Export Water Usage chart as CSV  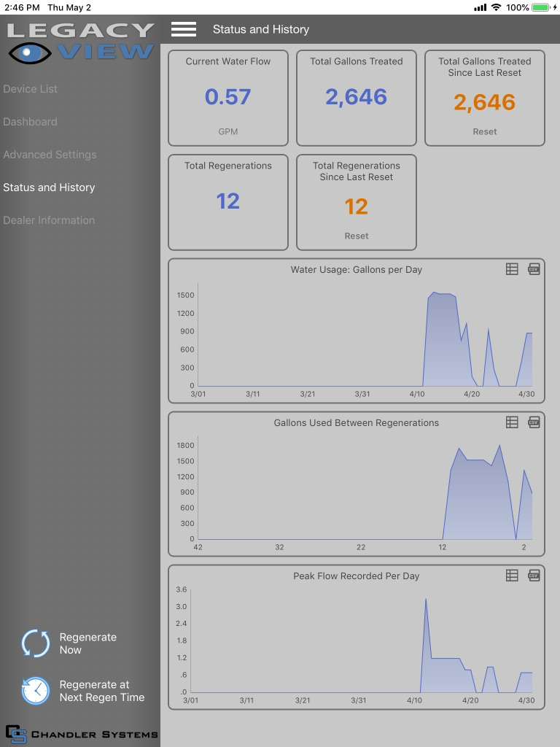(534, 269)
